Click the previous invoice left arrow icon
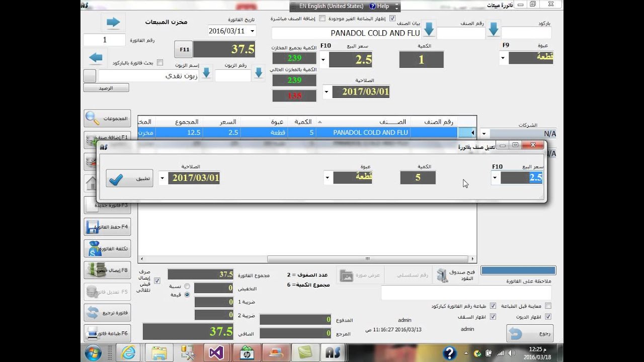644x362 pixels. point(96,58)
